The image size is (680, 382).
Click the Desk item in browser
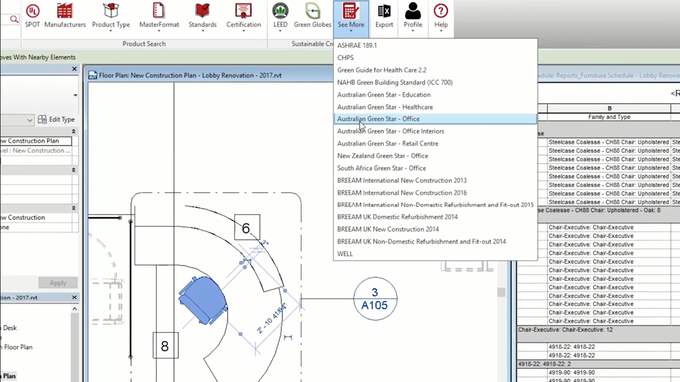(x=10, y=328)
